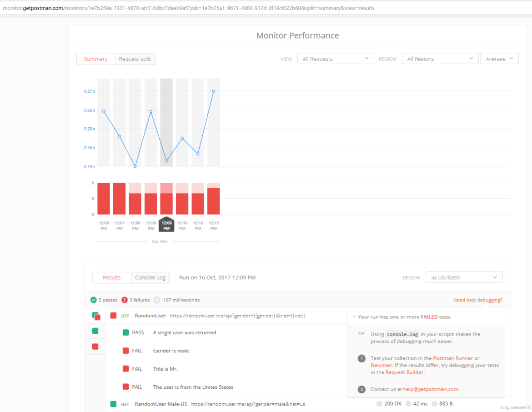Screen dimensions: 532x412
Task: Click the green 5 passes check icon
Action: tap(94, 300)
